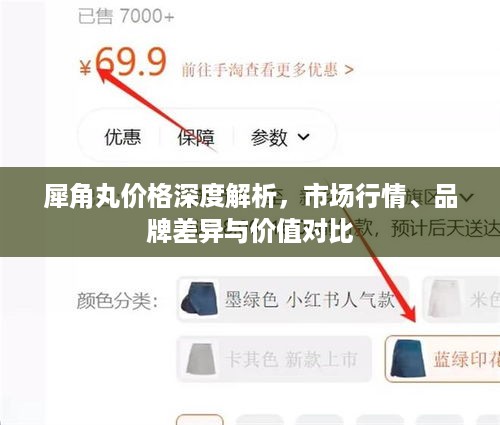Select the outlined size option at bottom
The image size is (500, 425).
coord(200,420)
